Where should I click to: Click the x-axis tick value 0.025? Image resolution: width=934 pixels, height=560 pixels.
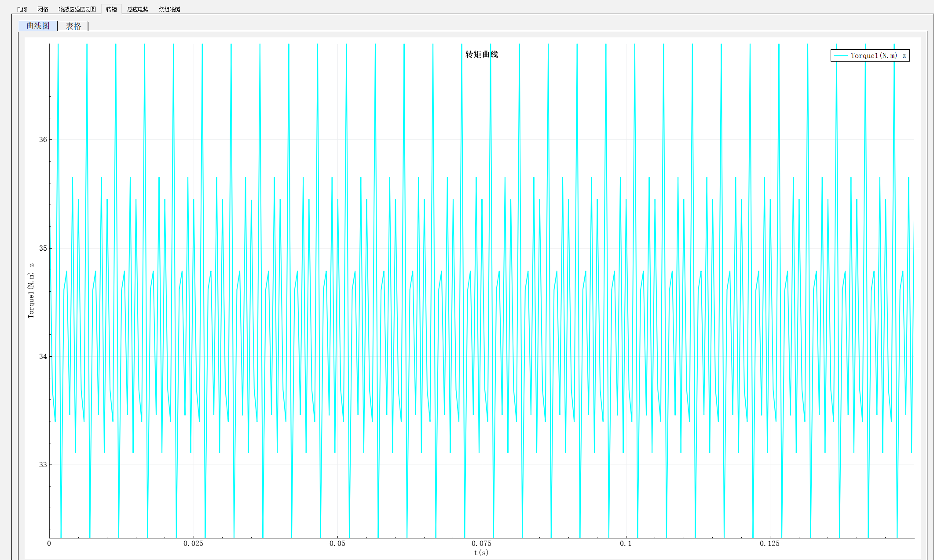[193, 544]
